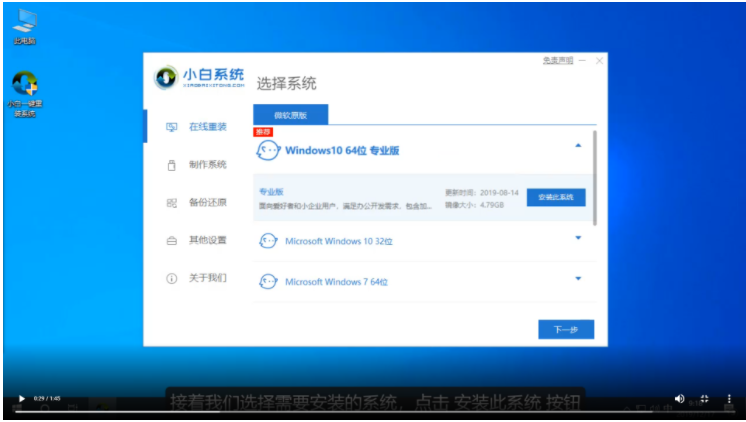The height and width of the screenshot is (422, 746).
Task: Click the 制作系统 USB icon
Action: click(x=171, y=165)
